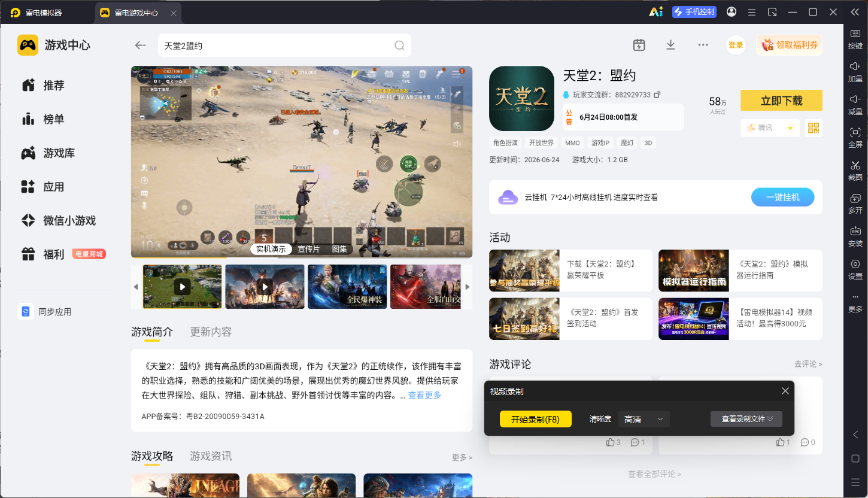Start recording with 开始录制(F8)
Image resolution: width=868 pixels, height=498 pixels.
pos(535,419)
